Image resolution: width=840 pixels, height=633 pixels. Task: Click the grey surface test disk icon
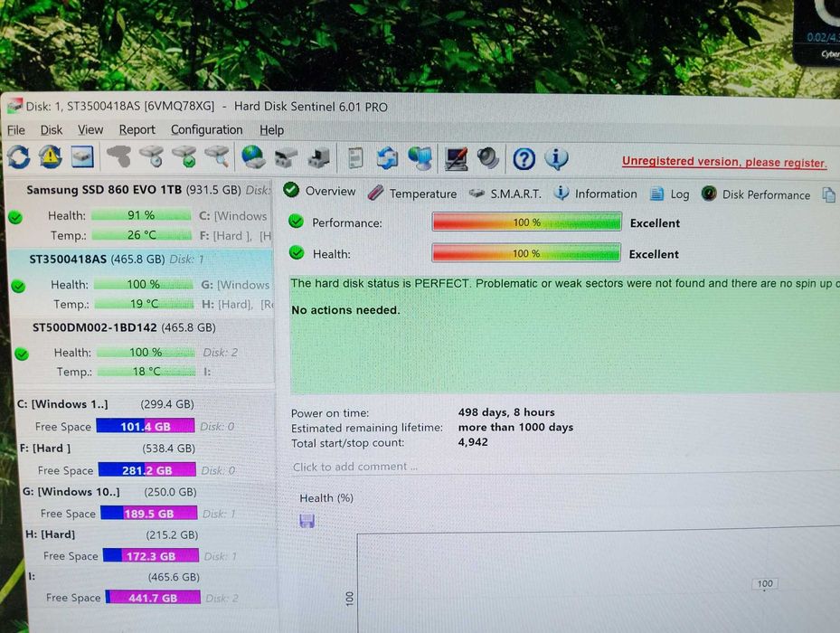[x=119, y=156]
